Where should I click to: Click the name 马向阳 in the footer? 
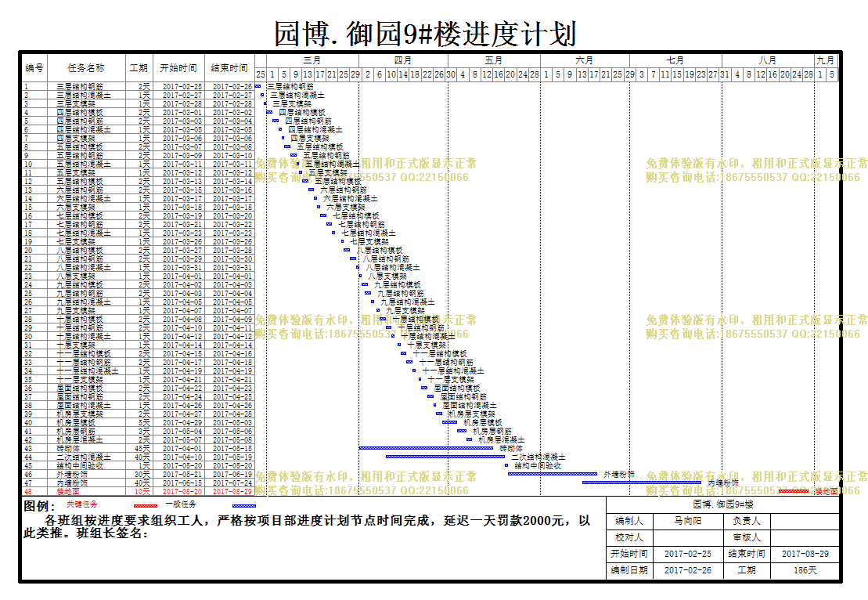tap(687, 521)
